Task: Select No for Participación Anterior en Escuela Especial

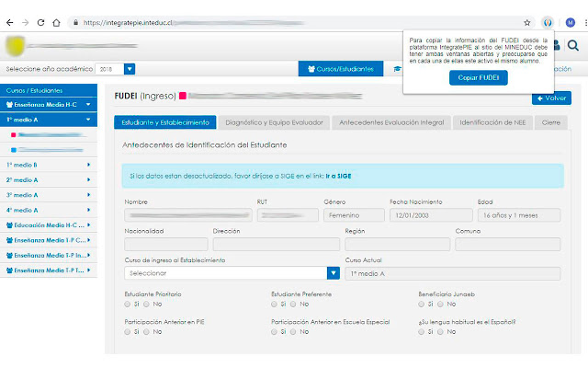Action: coord(293,332)
